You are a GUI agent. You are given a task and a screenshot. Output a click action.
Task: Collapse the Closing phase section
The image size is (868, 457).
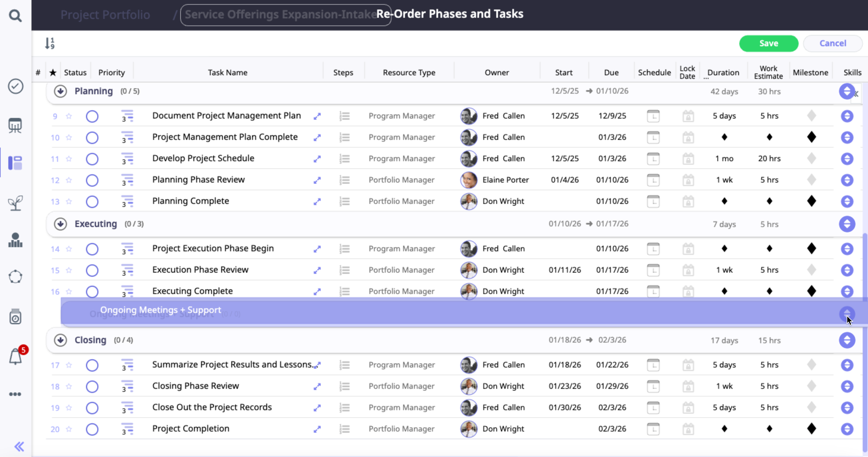tap(60, 340)
